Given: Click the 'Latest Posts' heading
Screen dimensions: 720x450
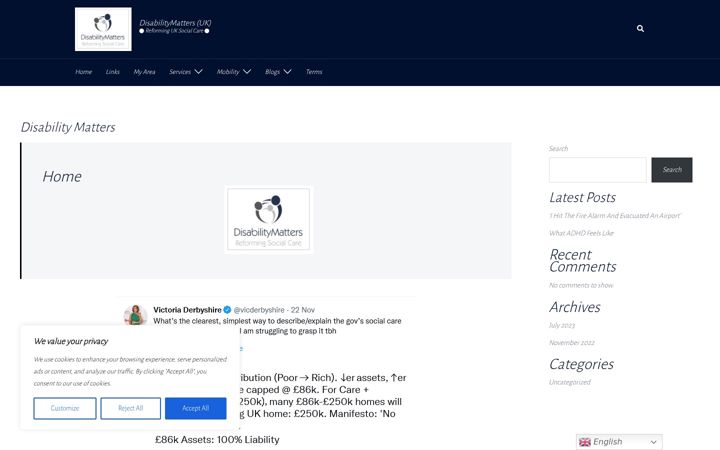Looking at the screenshot, I should pyautogui.click(x=582, y=197).
